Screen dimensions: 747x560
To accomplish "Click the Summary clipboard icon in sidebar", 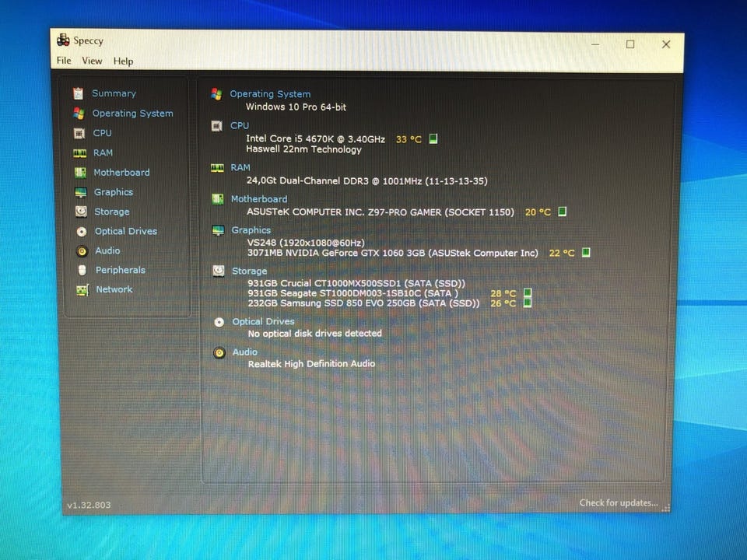I will pyautogui.click(x=78, y=93).
